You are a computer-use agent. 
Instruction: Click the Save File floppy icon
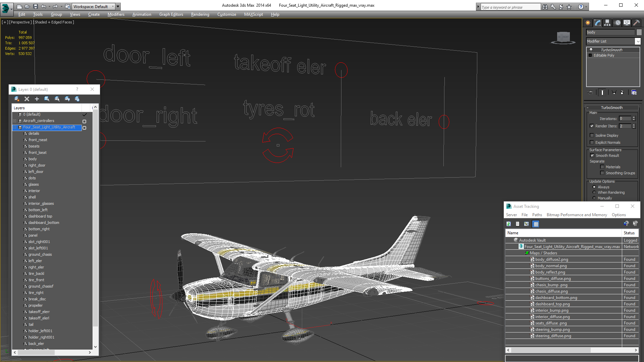click(x=36, y=6)
